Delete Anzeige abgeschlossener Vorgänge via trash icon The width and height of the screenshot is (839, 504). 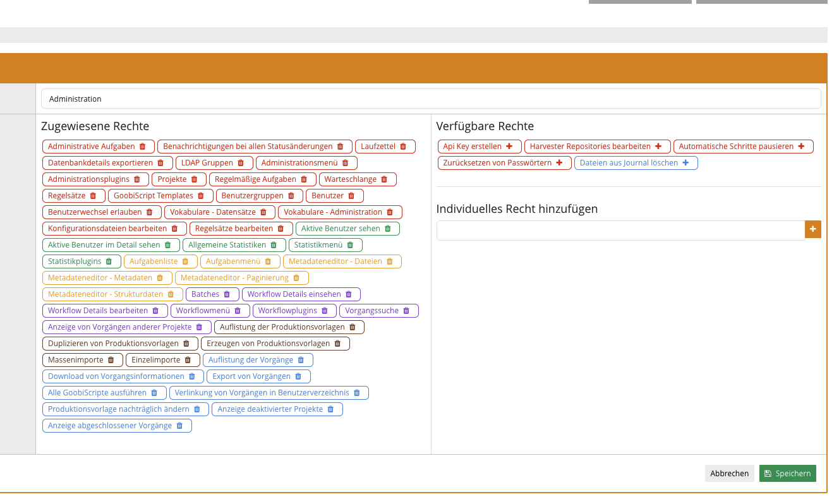[x=179, y=426]
